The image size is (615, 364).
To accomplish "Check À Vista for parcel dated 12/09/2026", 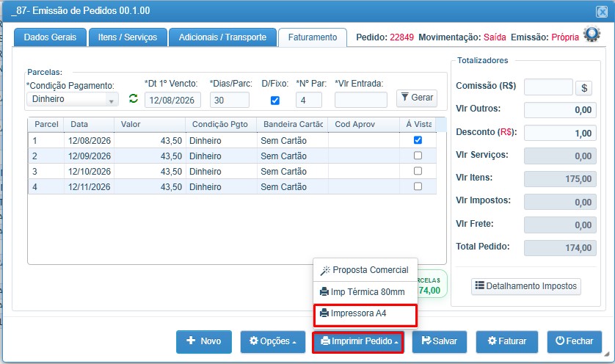I will pos(418,156).
